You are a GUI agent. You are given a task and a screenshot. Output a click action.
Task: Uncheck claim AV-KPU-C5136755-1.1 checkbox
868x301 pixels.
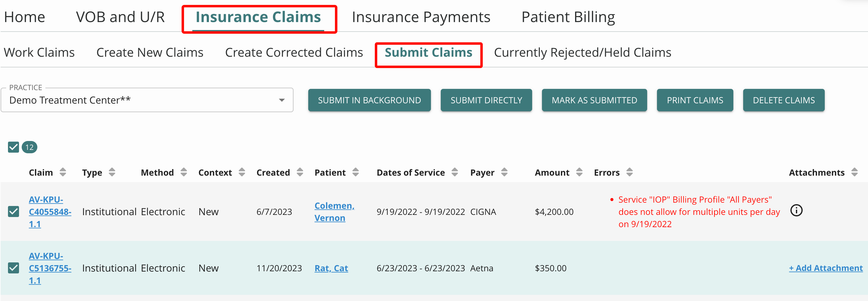point(13,268)
